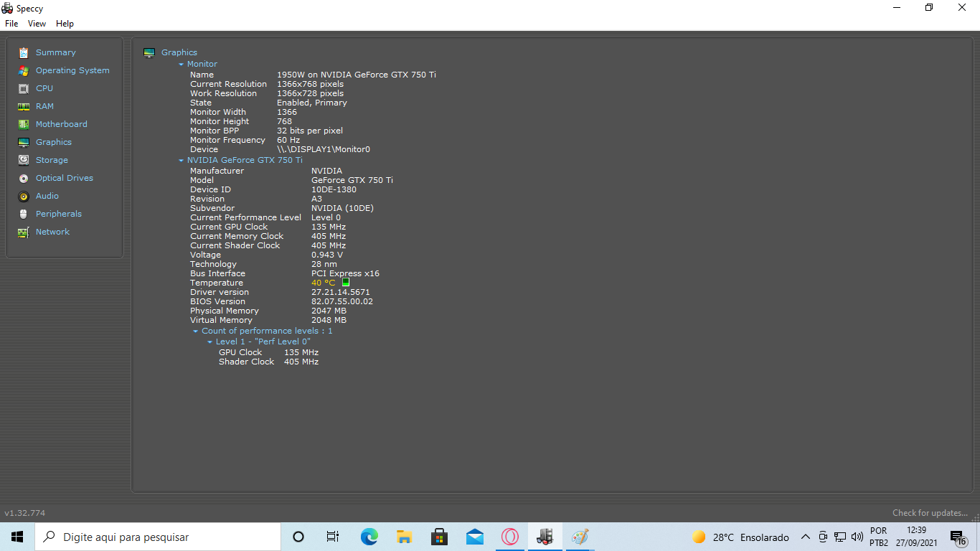Click the Graphics header monitor icon
980x551 pixels.
click(149, 52)
